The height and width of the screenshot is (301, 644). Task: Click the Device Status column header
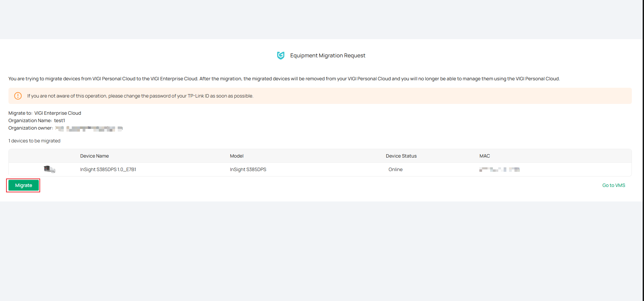401,156
